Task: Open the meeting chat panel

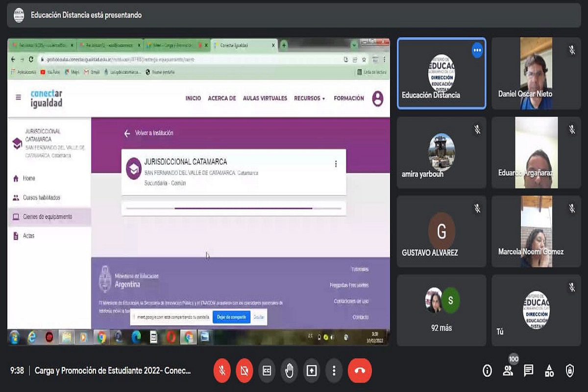Action: (528, 370)
